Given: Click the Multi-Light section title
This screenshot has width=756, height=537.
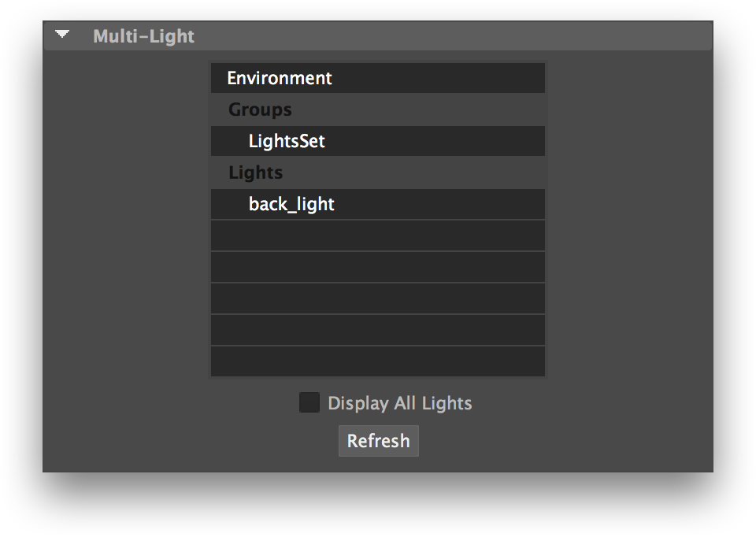Looking at the screenshot, I should click(143, 36).
